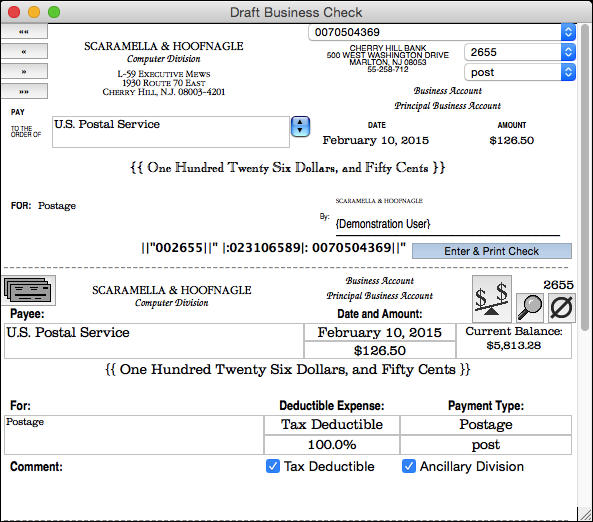Click the payee input field U.S. Postal Service
This screenshot has width=593, height=522.
coord(171,132)
